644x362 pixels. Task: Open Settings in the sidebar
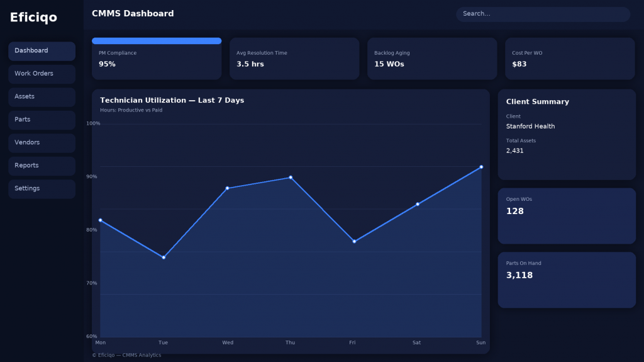pyautogui.click(x=42, y=189)
